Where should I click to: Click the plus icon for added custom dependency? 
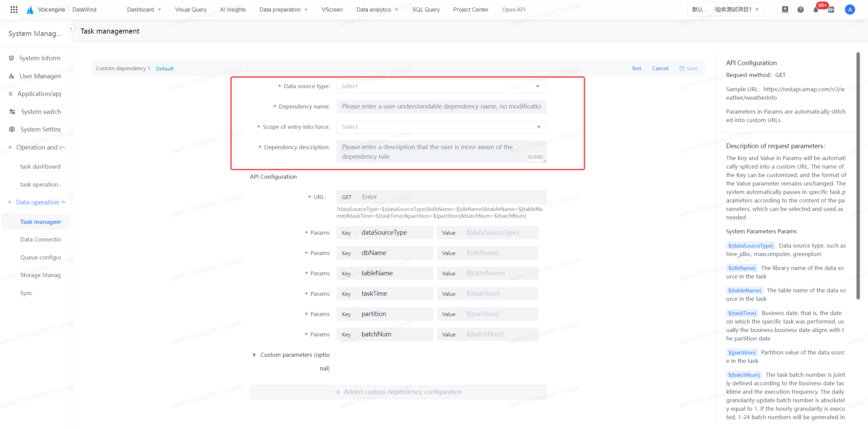(337, 392)
